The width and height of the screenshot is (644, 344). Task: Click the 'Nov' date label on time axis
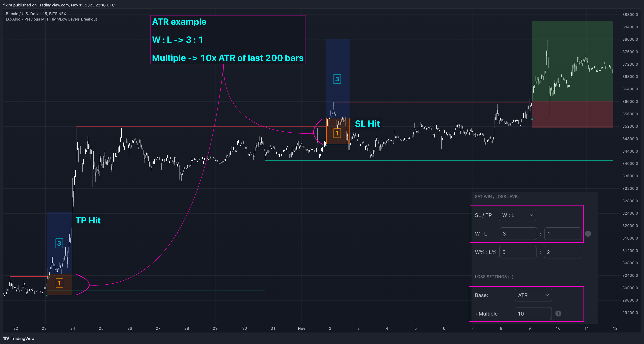(x=301, y=329)
